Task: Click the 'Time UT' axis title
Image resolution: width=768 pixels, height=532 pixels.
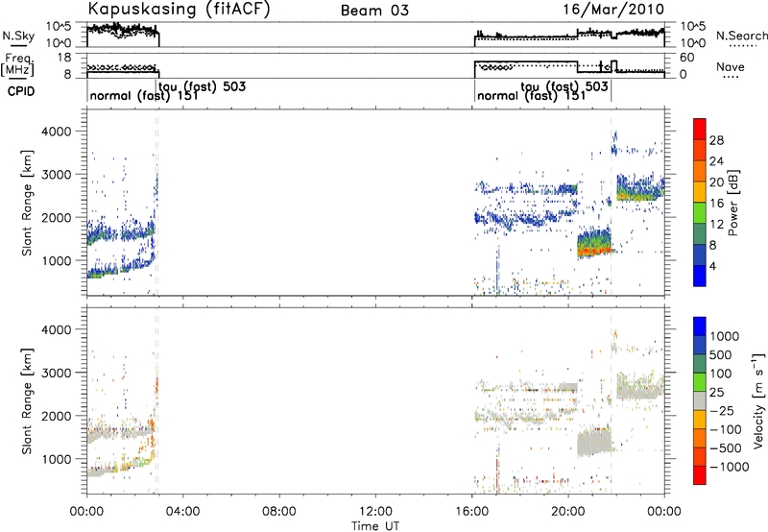Action: click(x=375, y=526)
